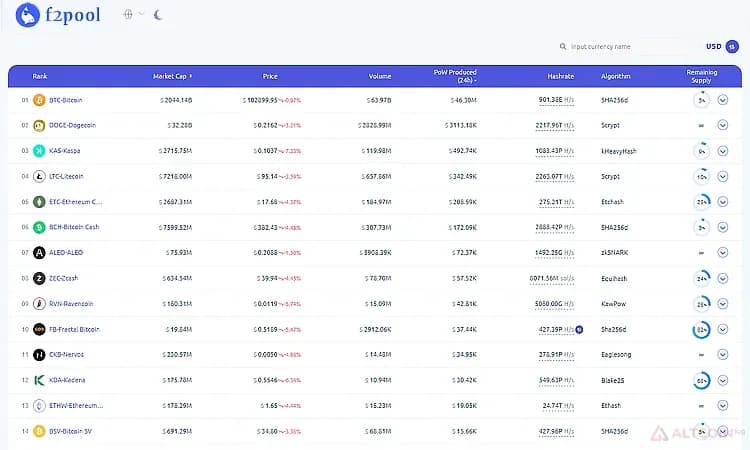
Task: Open the ZEC-Zcash link
Action: [63, 278]
